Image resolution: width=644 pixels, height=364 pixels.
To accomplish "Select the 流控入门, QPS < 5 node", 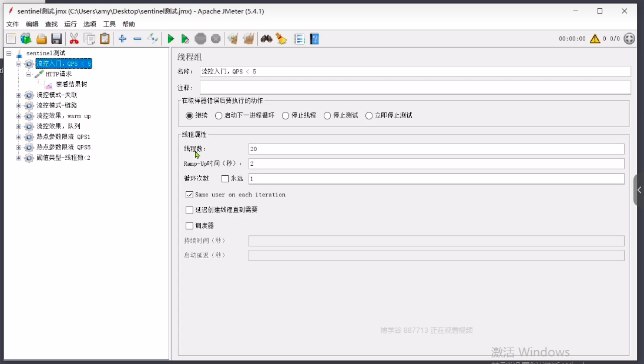I will pos(63,64).
